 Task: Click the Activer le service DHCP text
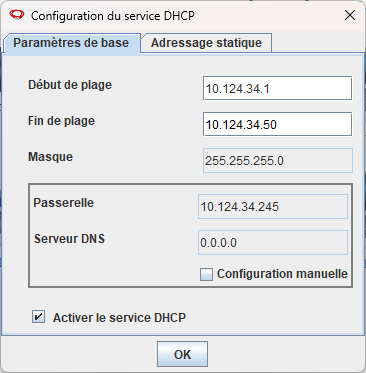pos(119,317)
